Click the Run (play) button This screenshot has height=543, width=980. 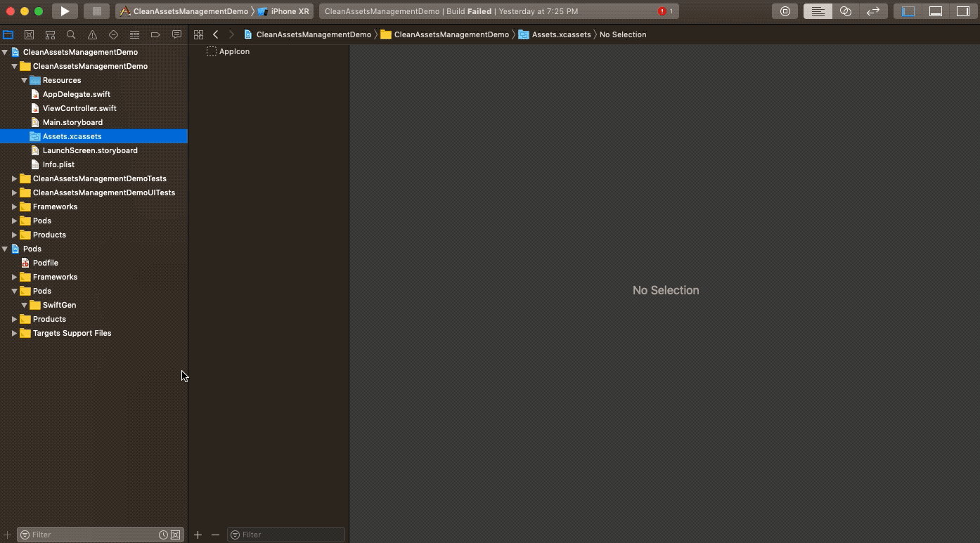[x=65, y=11]
